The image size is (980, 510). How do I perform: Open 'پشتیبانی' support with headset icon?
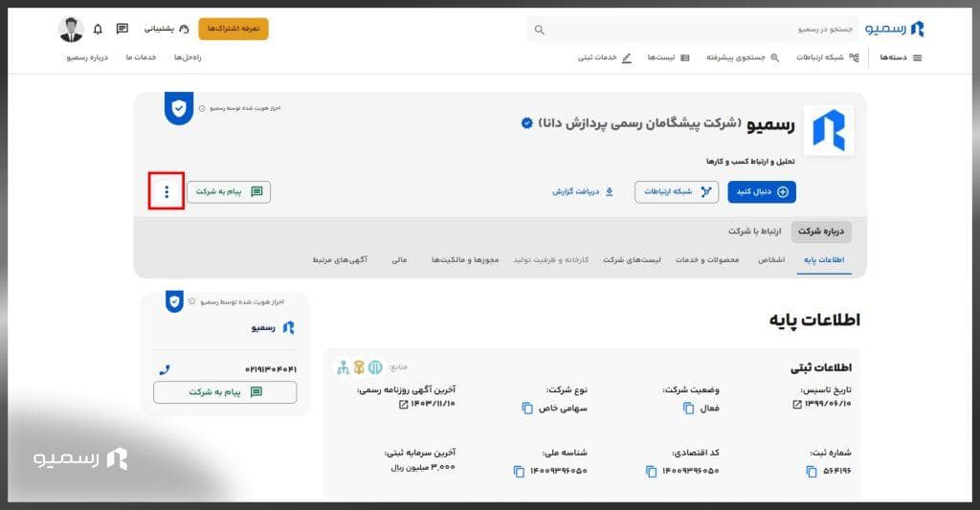coord(167,29)
